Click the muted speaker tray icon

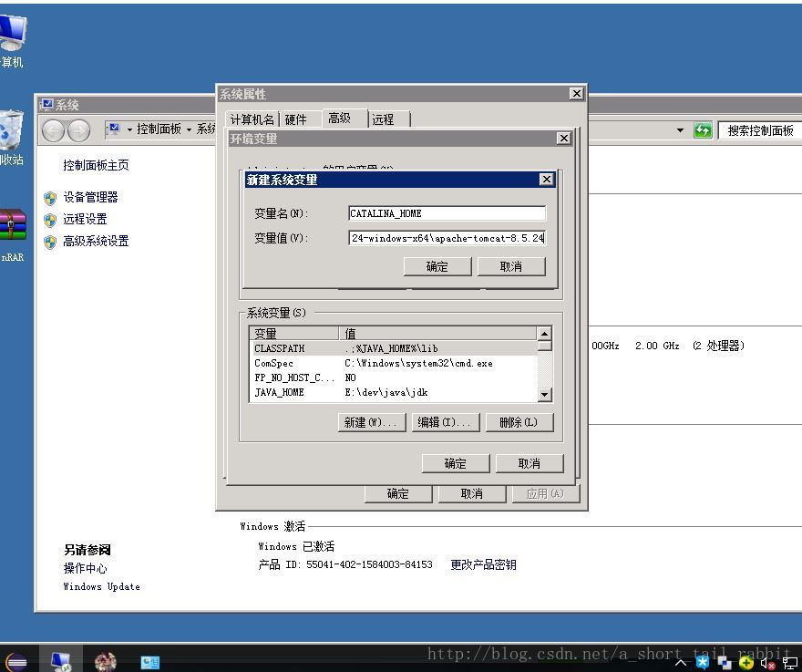[767, 663]
